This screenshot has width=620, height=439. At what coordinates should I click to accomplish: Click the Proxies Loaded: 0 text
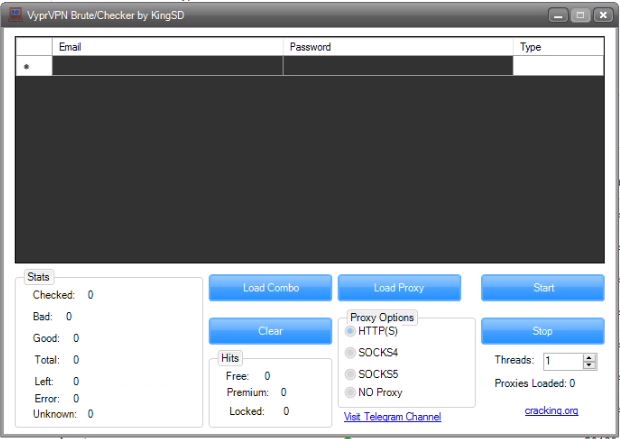pos(535,383)
